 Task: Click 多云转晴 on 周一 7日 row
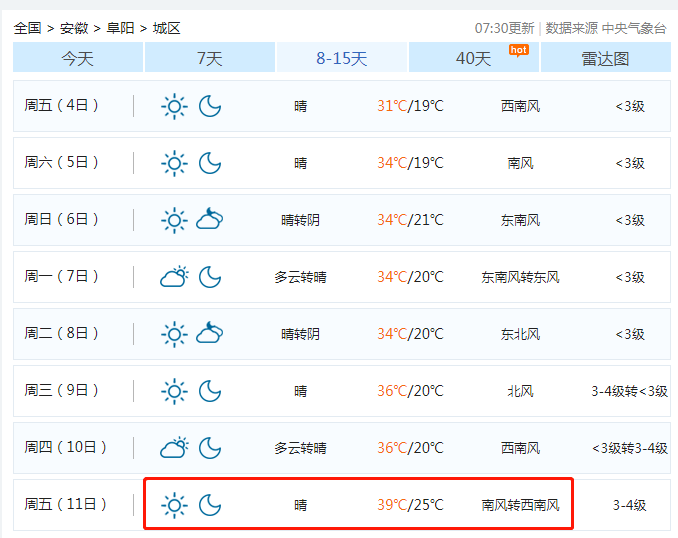coord(301,277)
